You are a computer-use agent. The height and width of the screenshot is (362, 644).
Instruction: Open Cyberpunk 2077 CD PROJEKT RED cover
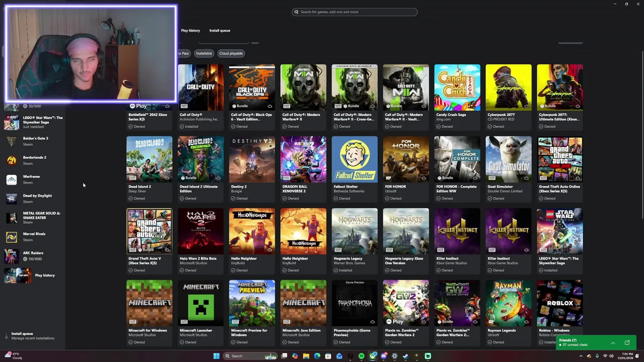pos(509,87)
